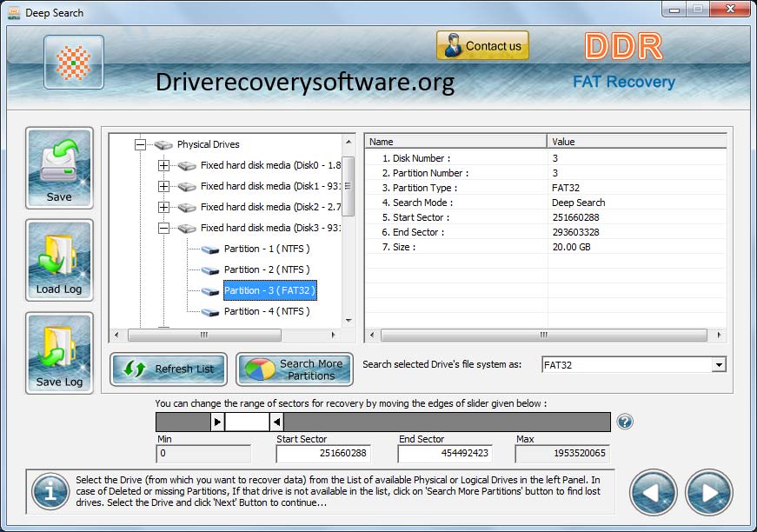This screenshot has height=532, width=757.
Task: Click the 'Disk Number :' row
Action: (546, 158)
